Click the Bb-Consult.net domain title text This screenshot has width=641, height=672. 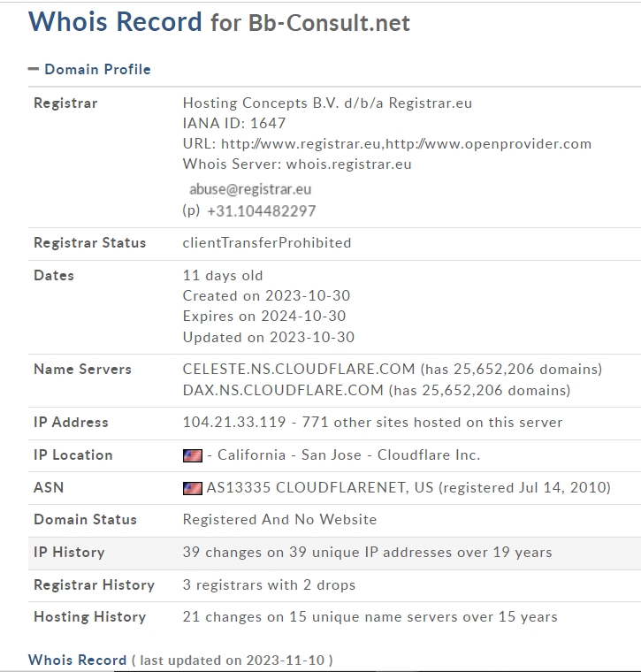(x=329, y=23)
